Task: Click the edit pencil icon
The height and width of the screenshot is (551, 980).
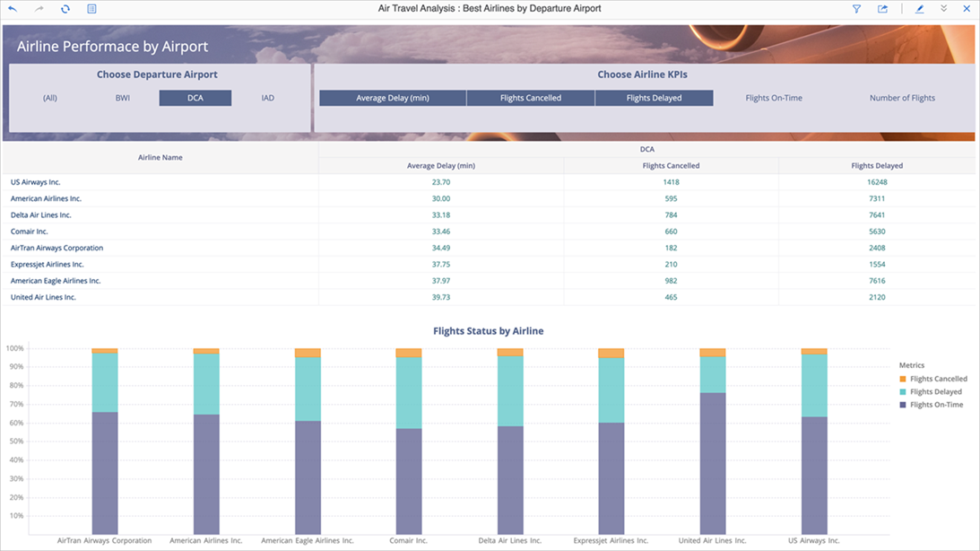Action: coord(920,9)
